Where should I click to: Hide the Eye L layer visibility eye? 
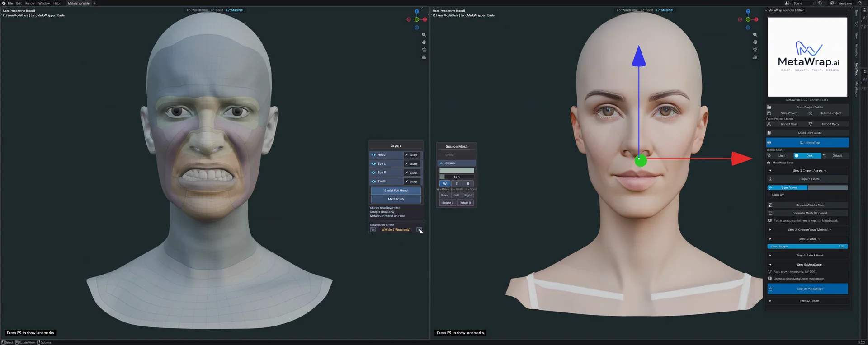coord(373,163)
